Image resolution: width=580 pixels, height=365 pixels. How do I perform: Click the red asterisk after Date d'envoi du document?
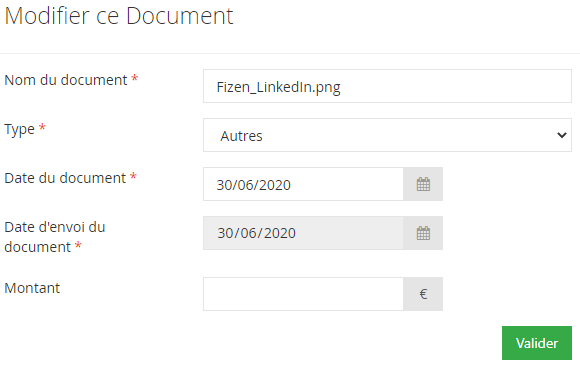coord(78,245)
